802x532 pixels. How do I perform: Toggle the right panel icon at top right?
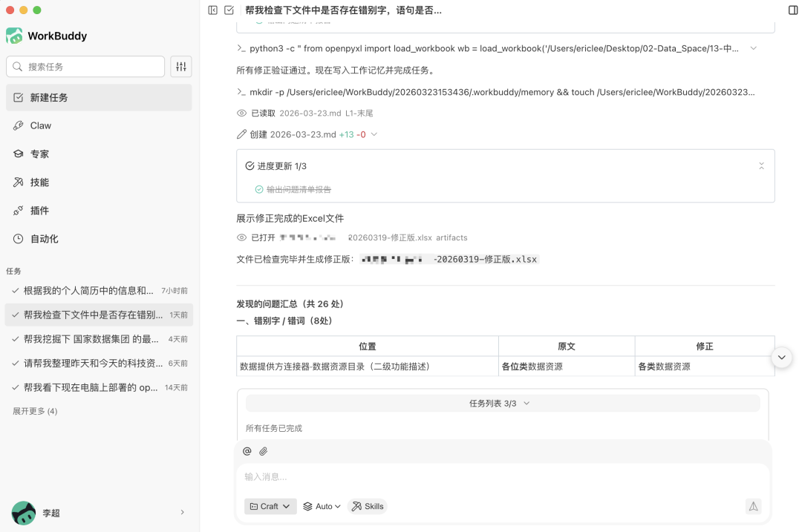coord(792,10)
